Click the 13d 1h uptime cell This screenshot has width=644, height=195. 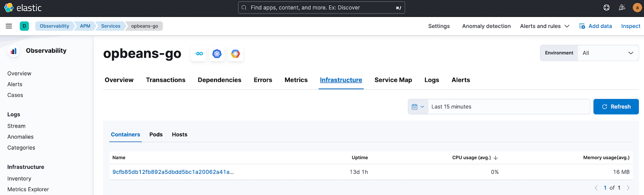coord(359,172)
